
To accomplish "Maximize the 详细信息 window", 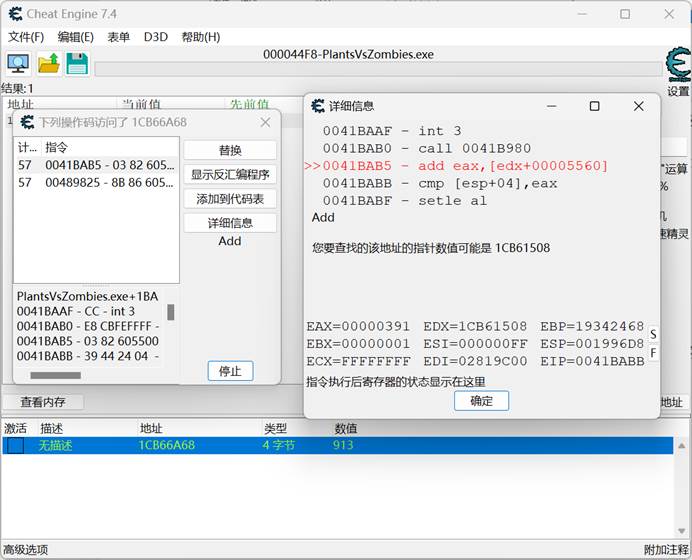I will pyautogui.click(x=594, y=106).
